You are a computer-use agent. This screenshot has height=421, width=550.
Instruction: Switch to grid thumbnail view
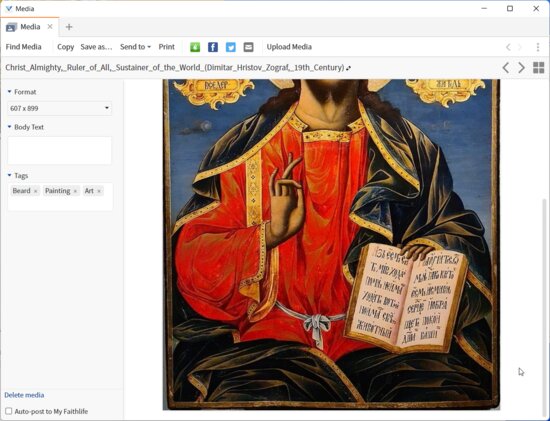(538, 68)
